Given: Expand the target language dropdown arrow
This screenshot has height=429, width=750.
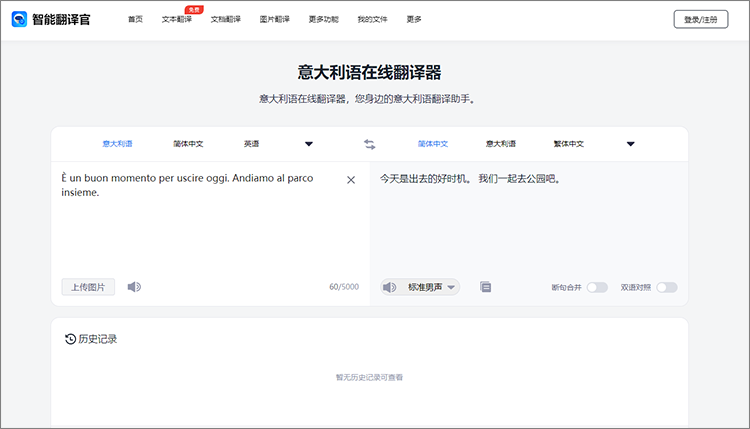Looking at the screenshot, I should tap(630, 144).
